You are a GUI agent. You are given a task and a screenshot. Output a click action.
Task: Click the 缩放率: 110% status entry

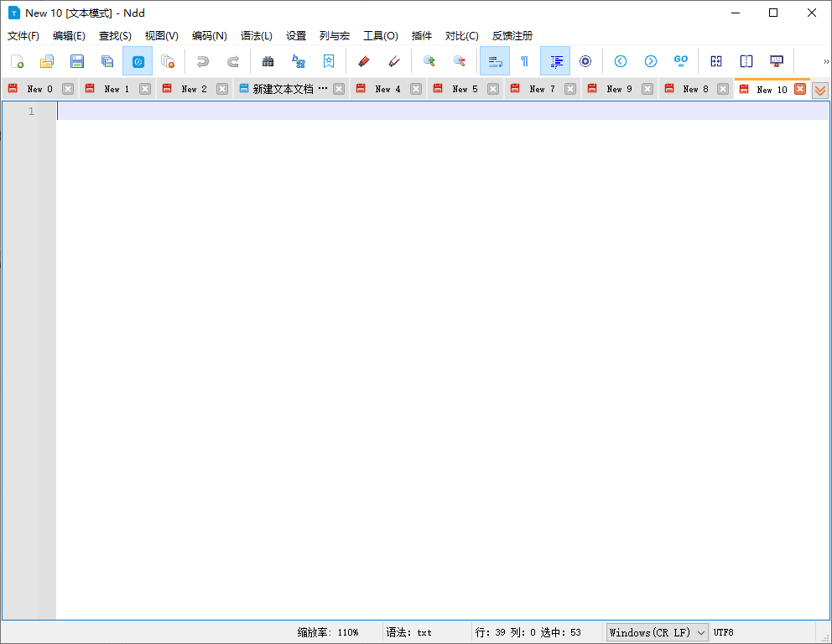[328, 632]
